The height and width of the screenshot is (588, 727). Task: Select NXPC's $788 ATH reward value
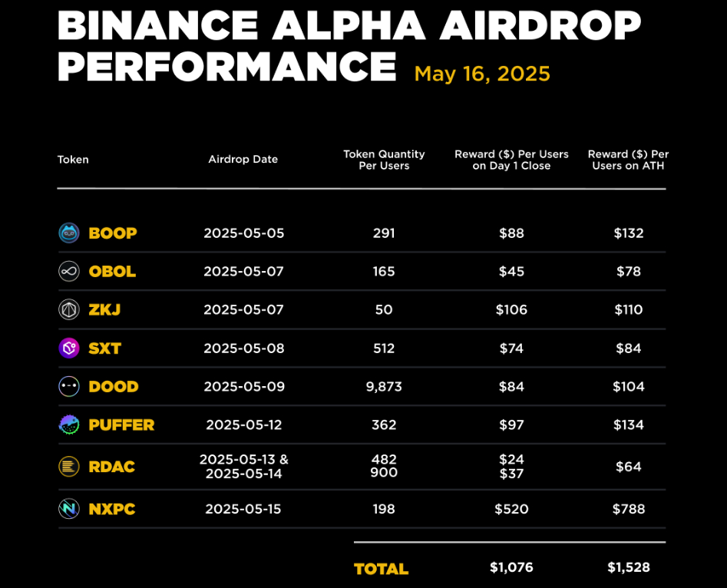coord(629,509)
